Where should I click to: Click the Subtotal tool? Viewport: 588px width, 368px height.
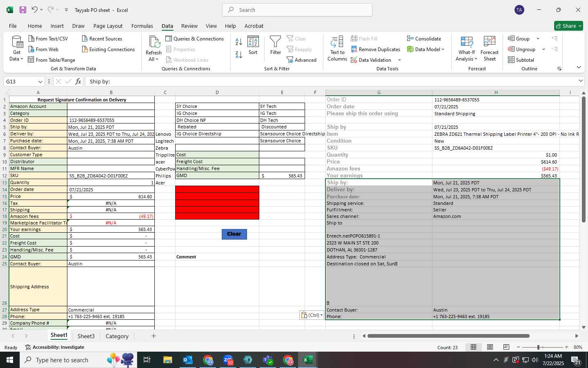521,60
